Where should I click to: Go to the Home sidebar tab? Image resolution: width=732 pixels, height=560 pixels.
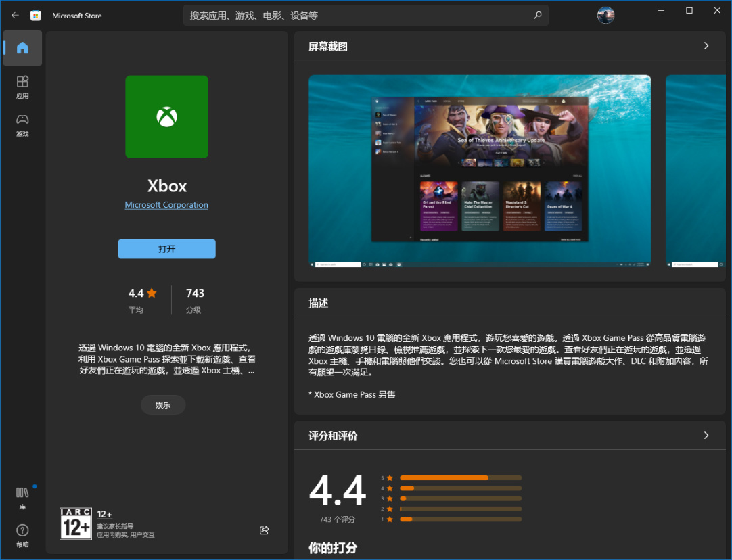[x=22, y=48]
